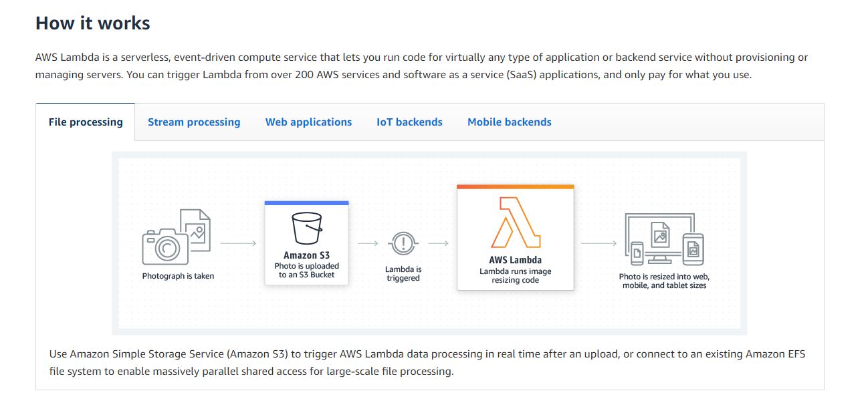Click the Amazon S3 card in the diagram
The width and height of the screenshot is (868, 417).
pyautogui.click(x=306, y=243)
